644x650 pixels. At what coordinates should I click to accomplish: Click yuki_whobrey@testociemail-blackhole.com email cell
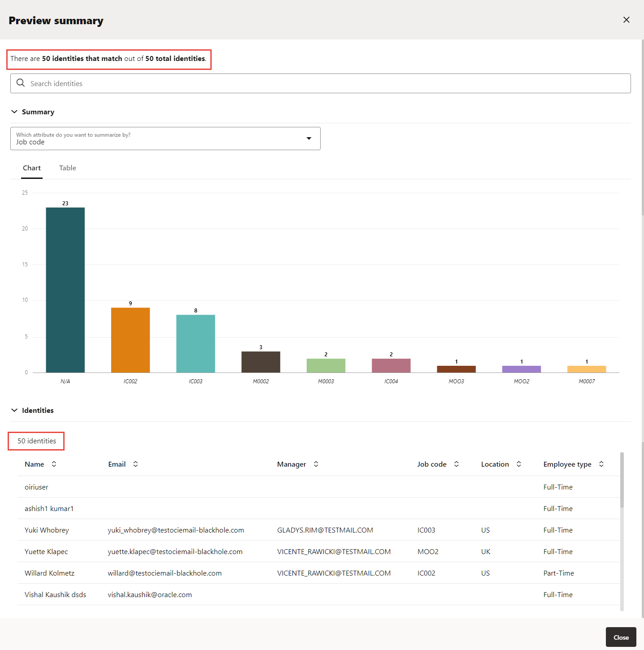click(x=176, y=530)
